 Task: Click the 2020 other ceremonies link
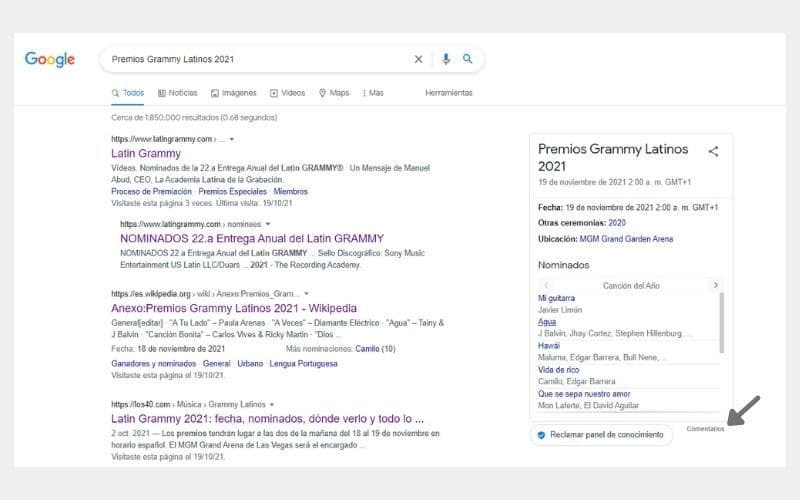tap(617, 223)
